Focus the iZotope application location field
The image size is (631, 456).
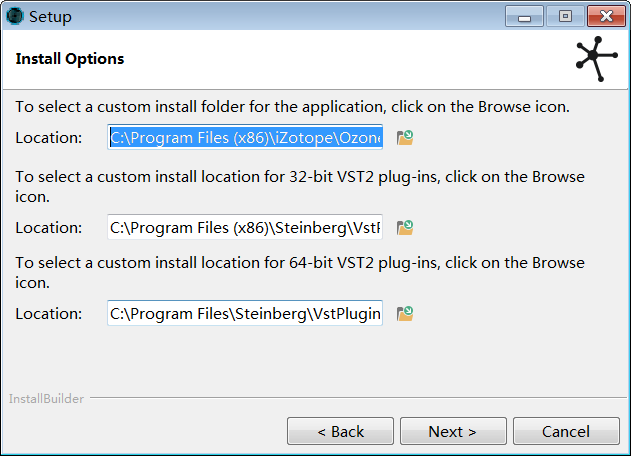245,138
